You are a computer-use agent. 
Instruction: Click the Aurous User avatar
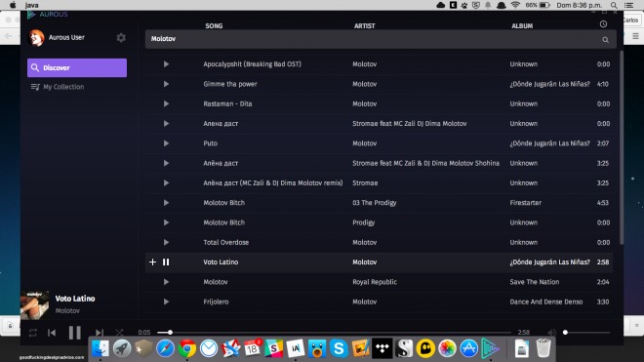point(36,38)
